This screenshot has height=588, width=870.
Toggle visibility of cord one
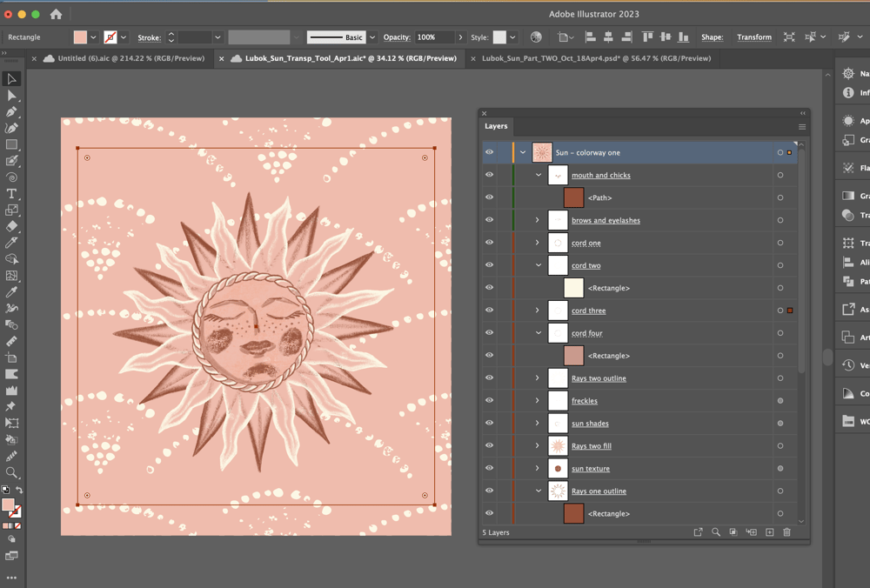[x=489, y=243]
